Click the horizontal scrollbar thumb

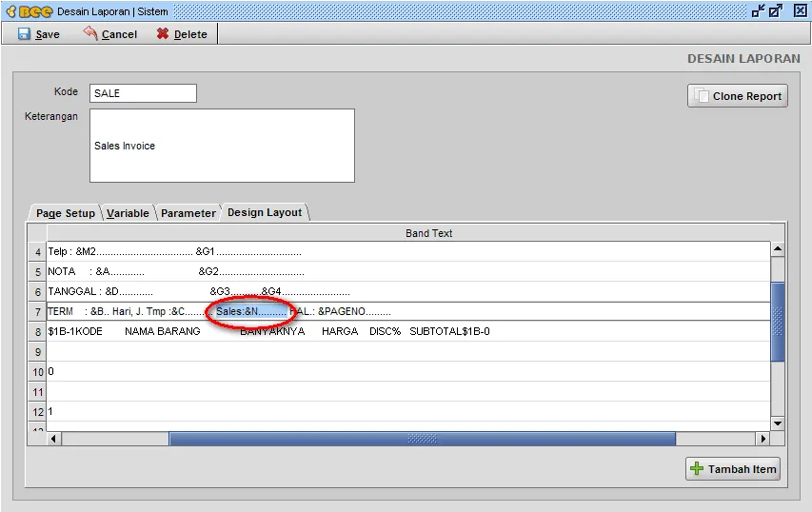422,439
